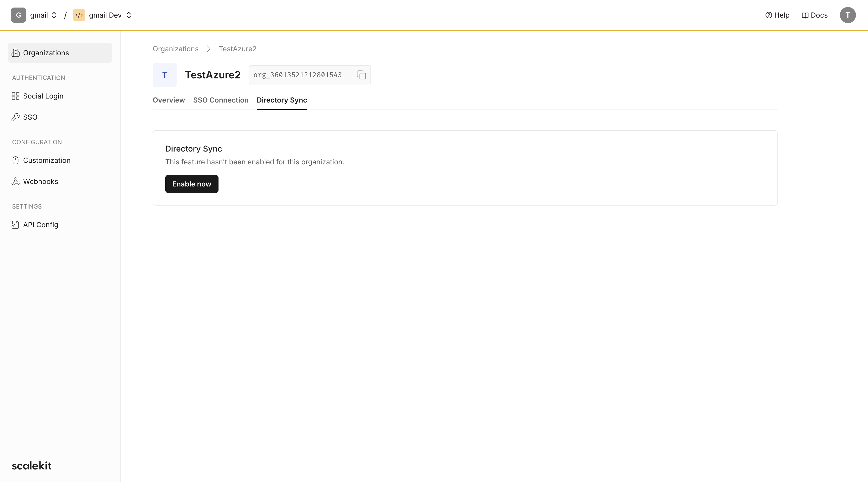Click the CONFIGURATION section label

click(37, 142)
